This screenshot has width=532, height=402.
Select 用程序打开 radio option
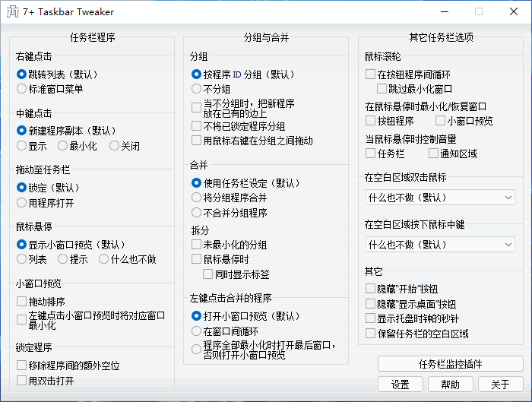click(x=21, y=203)
